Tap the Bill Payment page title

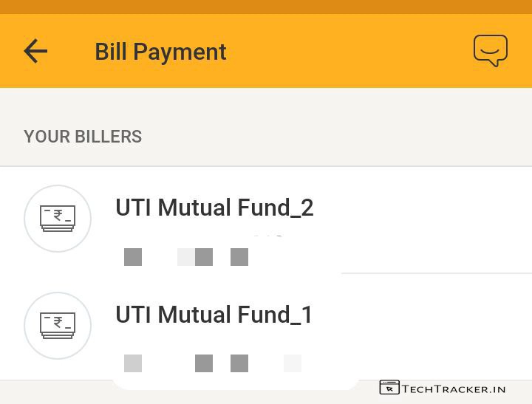pyautogui.click(x=160, y=52)
